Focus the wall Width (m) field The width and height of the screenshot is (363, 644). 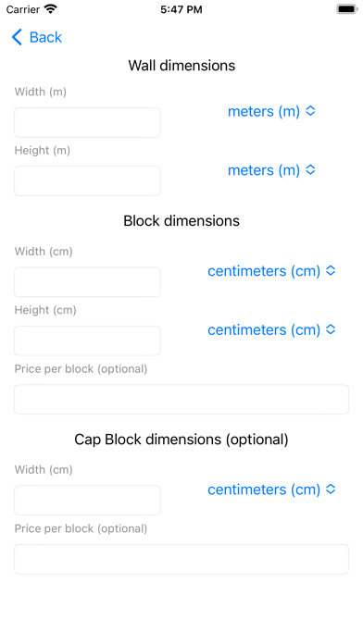pos(88,122)
